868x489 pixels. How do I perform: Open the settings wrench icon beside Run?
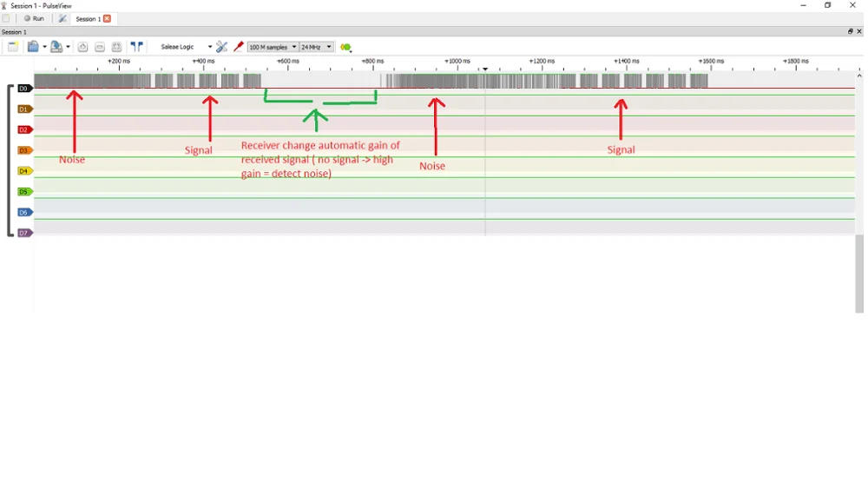[62, 18]
